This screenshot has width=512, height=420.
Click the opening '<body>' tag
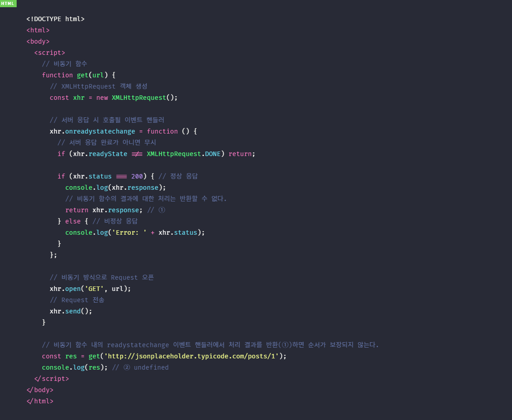click(38, 41)
